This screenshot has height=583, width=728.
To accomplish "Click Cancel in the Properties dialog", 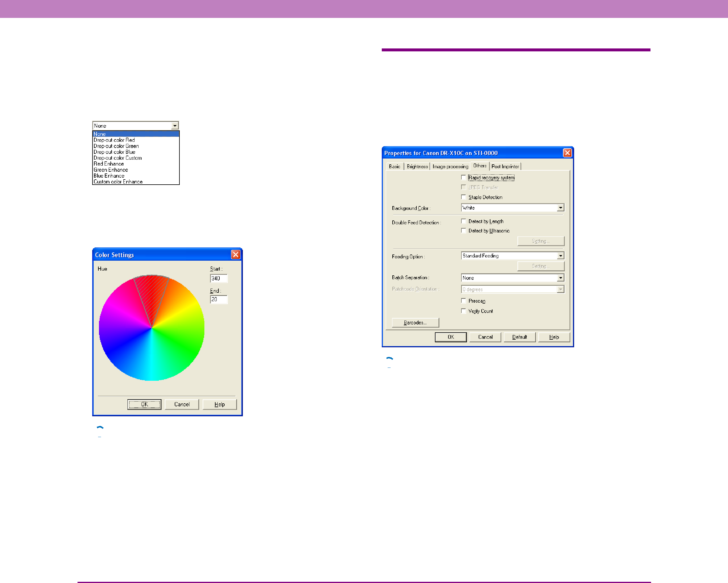I will pos(485,337).
